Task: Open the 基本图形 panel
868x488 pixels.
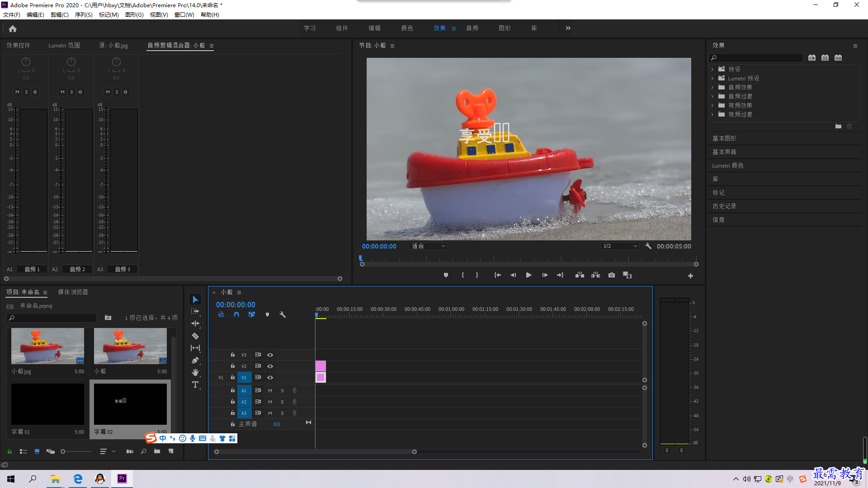Action: (724, 138)
